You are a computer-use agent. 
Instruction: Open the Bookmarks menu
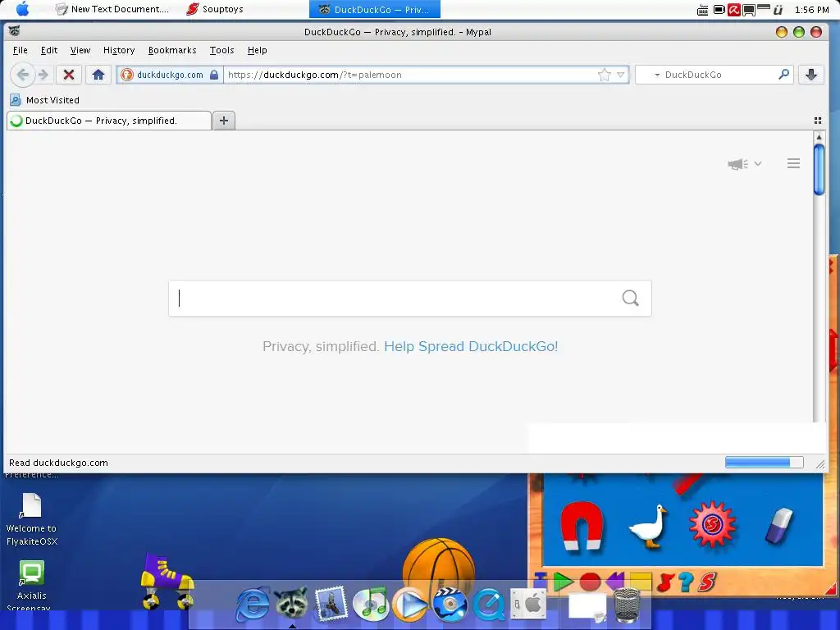(172, 50)
